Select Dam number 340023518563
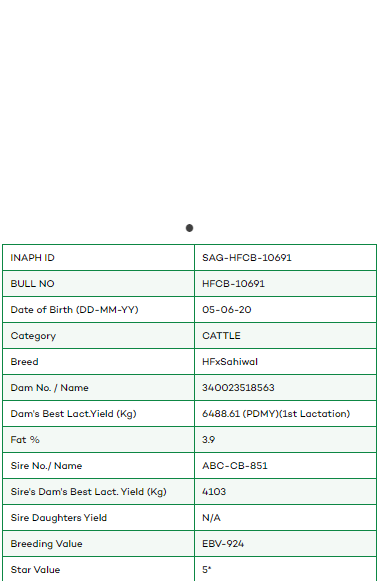This screenshot has height=581, width=378. click(238, 388)
